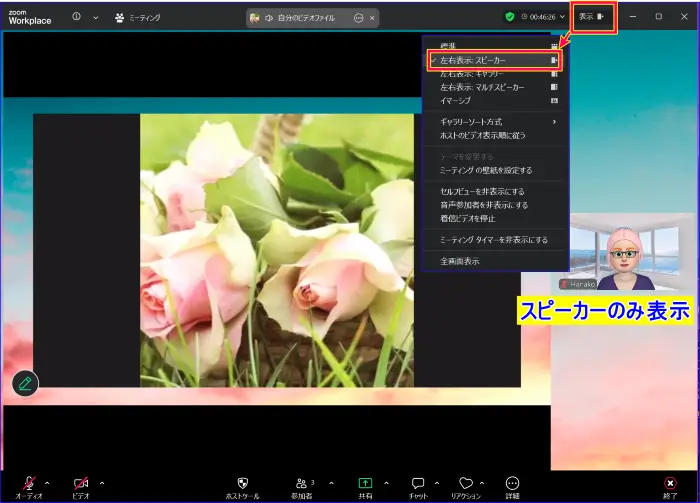The width and height of the screenshot is (700, 503).
Task: Open リアクション heart icon
Action: (466, 482)
